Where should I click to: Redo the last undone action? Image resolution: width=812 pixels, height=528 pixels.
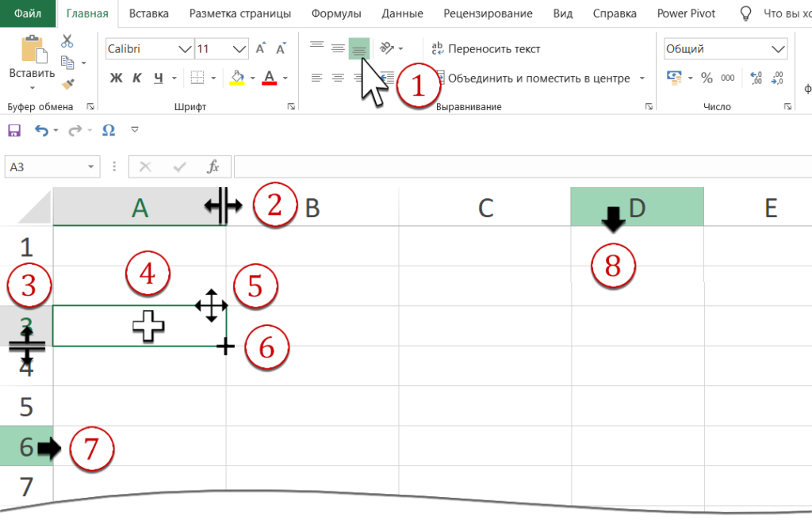point(75,130)
